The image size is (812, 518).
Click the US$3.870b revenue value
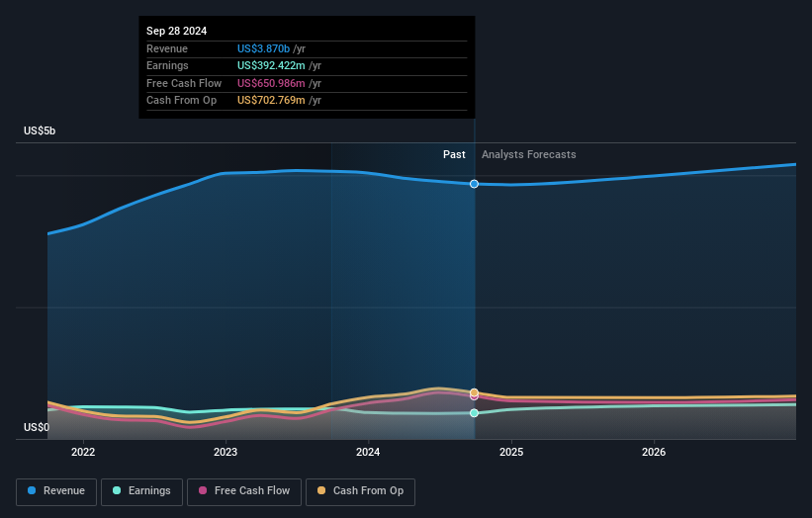[264, 48]
